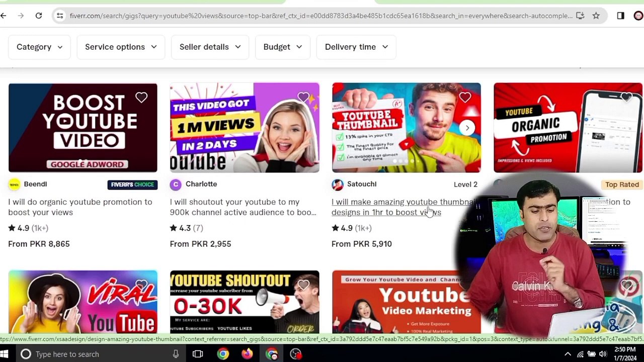
Task: Click the install icon left of the bookmark star
Action: [x=580, y=16]
